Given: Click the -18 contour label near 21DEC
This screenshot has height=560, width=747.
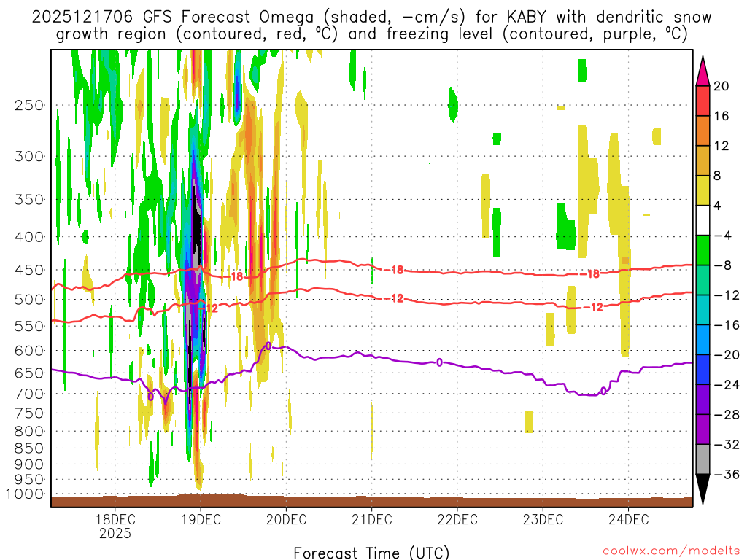Looking at the screenshot, I should pos(394,271).
